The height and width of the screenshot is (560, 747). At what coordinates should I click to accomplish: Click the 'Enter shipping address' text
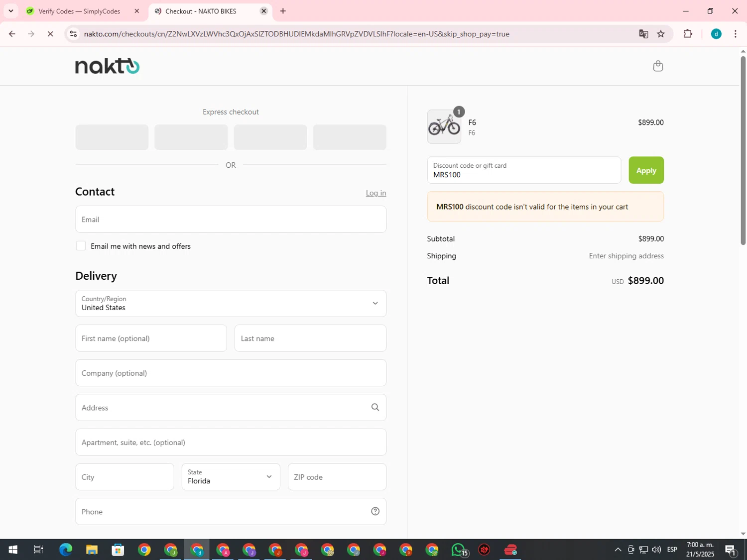626,256
